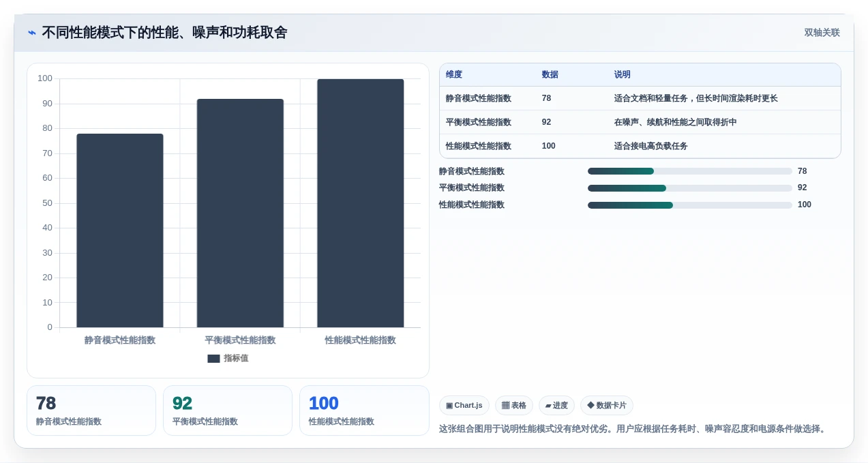Select the 数据卡片 tag chip

pos(607,406)
